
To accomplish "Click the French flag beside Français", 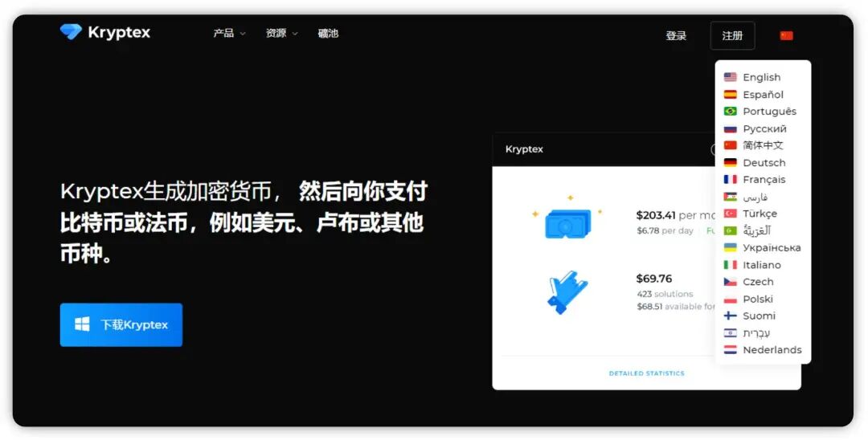I will [730, 180].
